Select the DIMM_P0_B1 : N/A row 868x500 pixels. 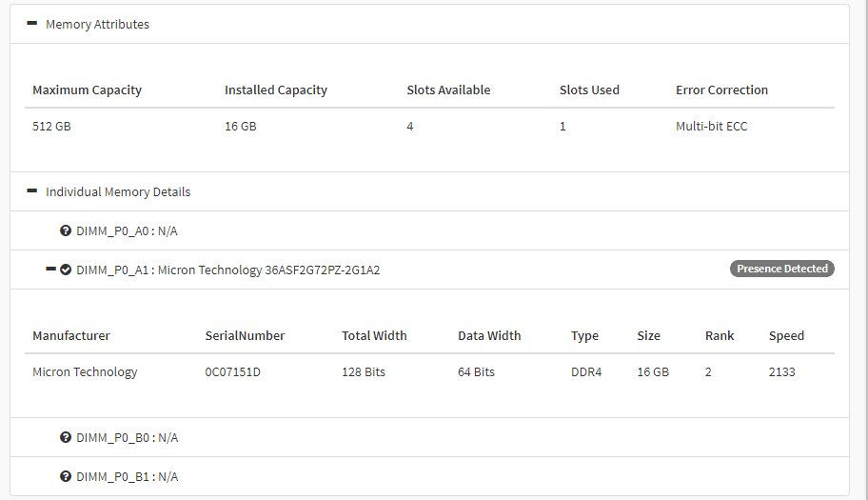point(429,476)
